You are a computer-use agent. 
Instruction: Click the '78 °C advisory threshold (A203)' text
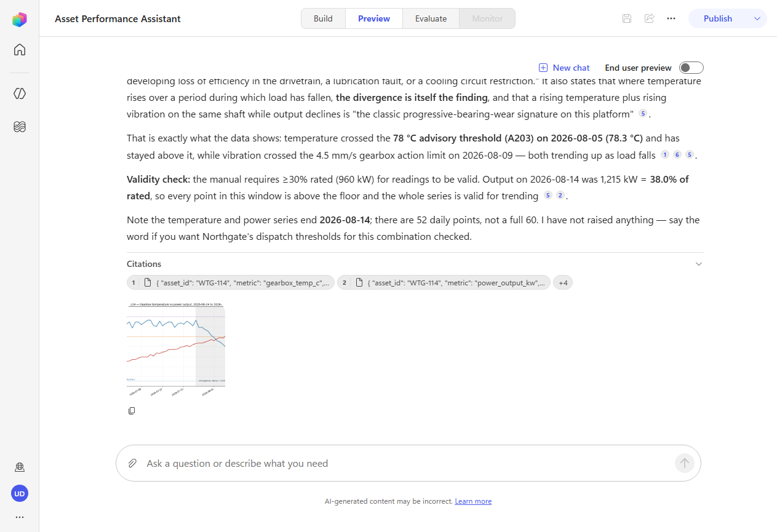(x=464, y=138)
